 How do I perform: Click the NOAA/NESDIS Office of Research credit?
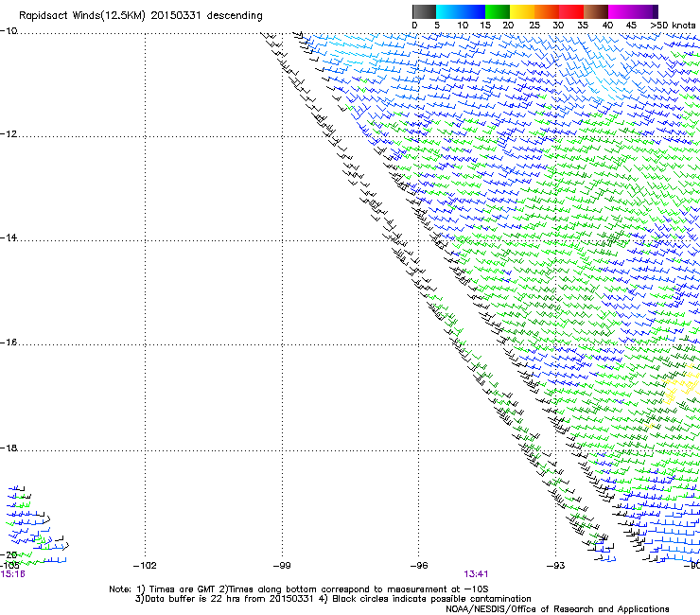click(x=557, y=609)
